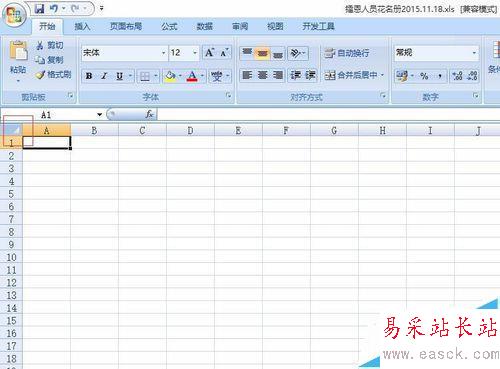This screenshot has height=369, width=500.
Task: Switch to the 审阅 tab
Action: (240, 26)
